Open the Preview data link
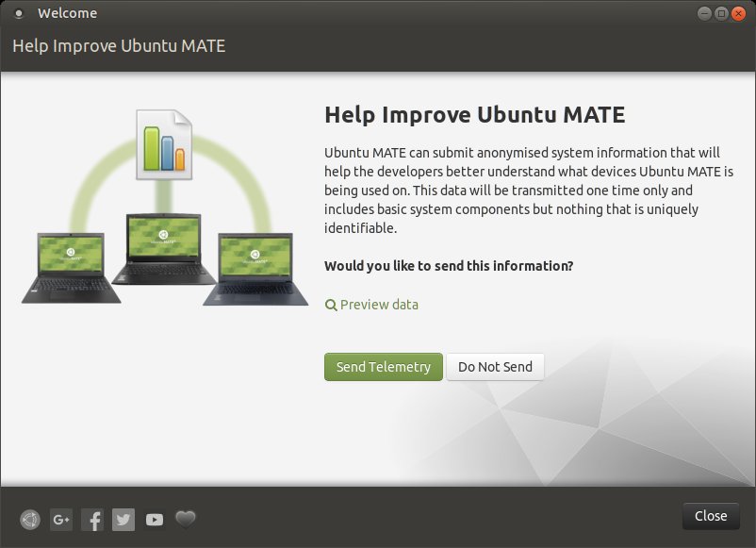 [x=371, y=305]
